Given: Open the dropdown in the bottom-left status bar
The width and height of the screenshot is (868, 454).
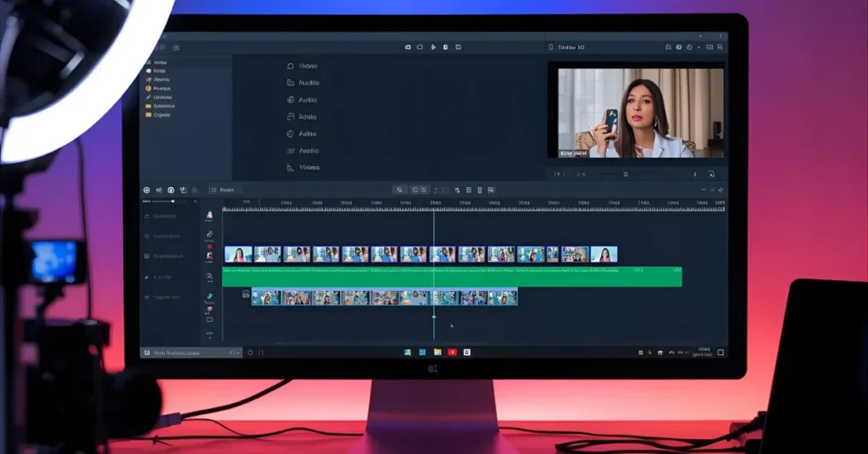Looking at the screenshot, I should (234, 352).
